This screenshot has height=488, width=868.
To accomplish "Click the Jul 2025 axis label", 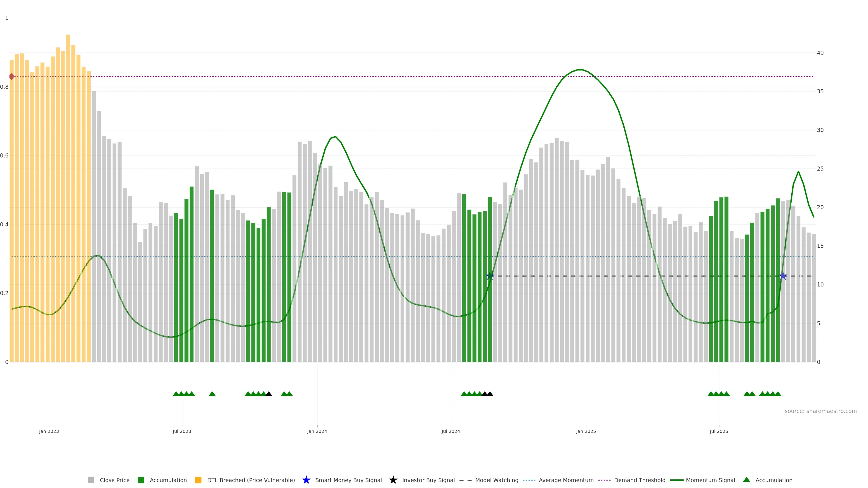I will tap(719, 431).
